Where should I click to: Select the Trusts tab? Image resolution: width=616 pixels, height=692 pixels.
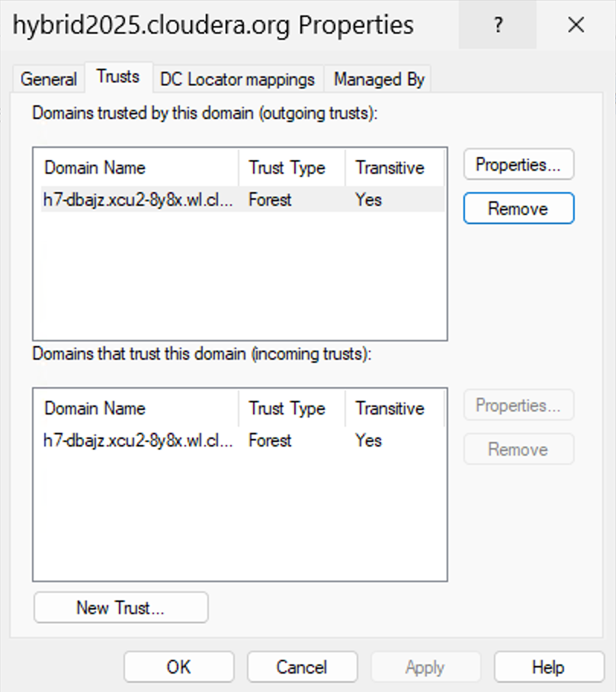[118, 77]
